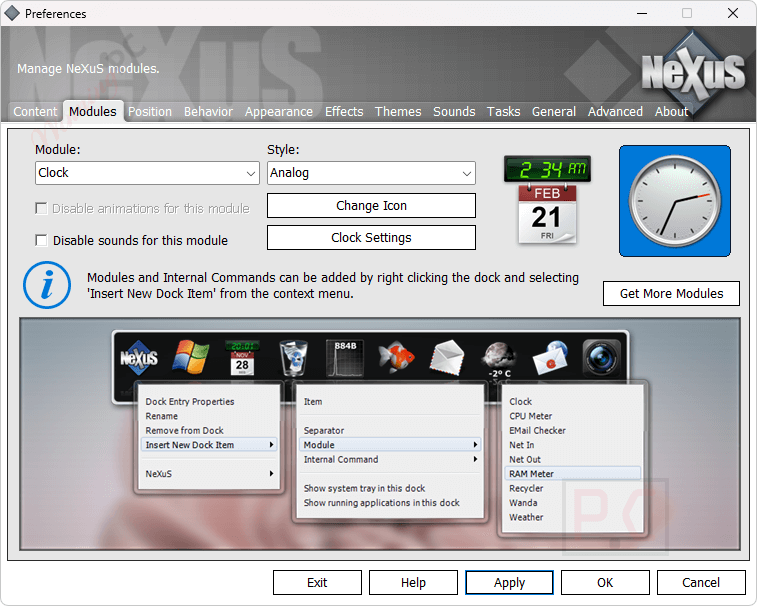The width and height of the screenshot is (757, 606).
Task: Open the Tasks tab
Action: 504,112
